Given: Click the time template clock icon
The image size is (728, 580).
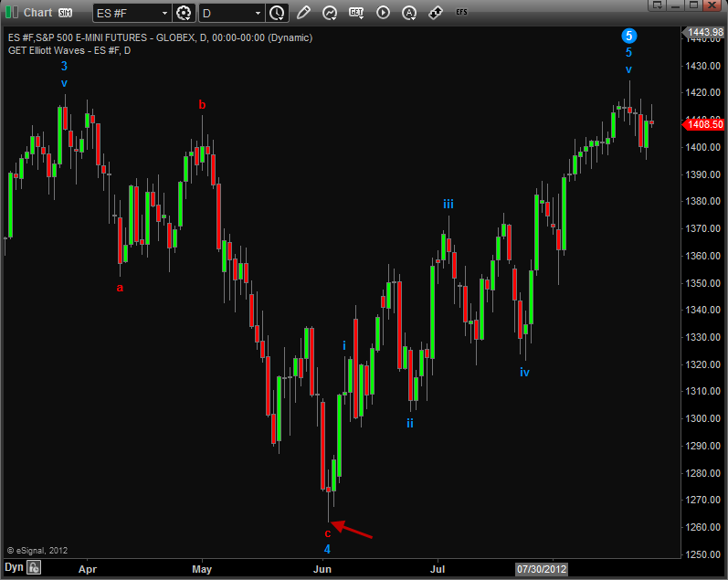Looking at the screenshot, I should tap(277, 13).
